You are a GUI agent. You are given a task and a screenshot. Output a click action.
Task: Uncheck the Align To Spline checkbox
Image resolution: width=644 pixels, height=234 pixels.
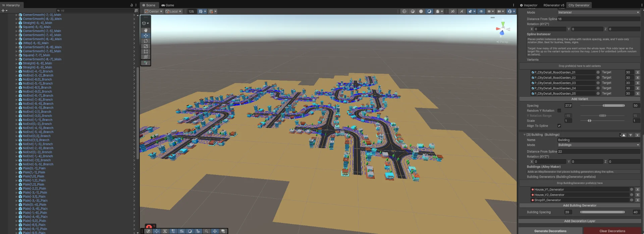pos(559,126)
